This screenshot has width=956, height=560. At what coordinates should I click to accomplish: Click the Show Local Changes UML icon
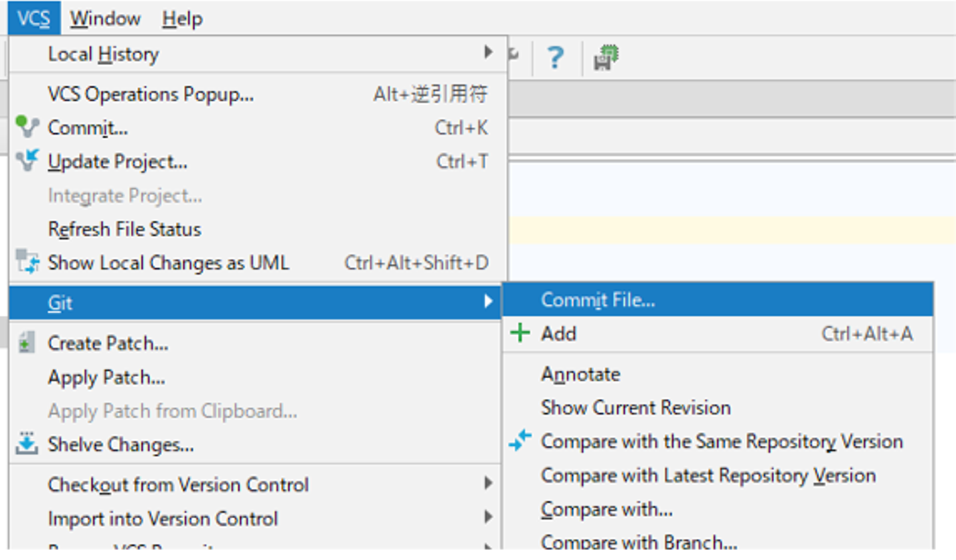(x=27, y=262)
